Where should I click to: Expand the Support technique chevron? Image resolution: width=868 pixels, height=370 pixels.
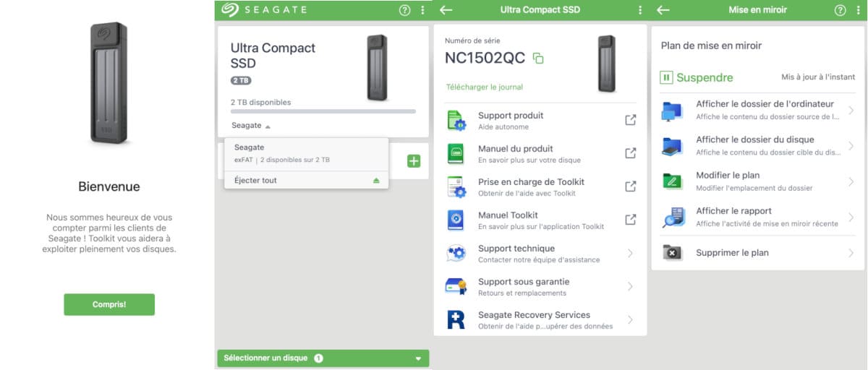point(630,253)
